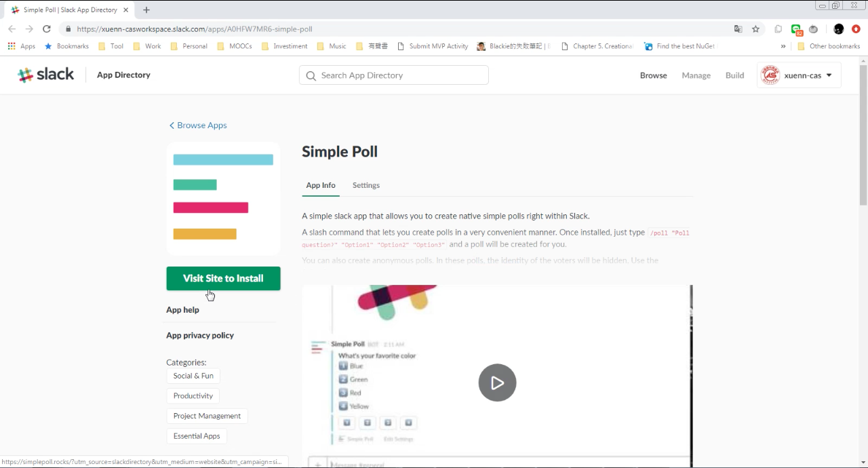Open the MOOCs bookmarks folder

click(235, 46)
